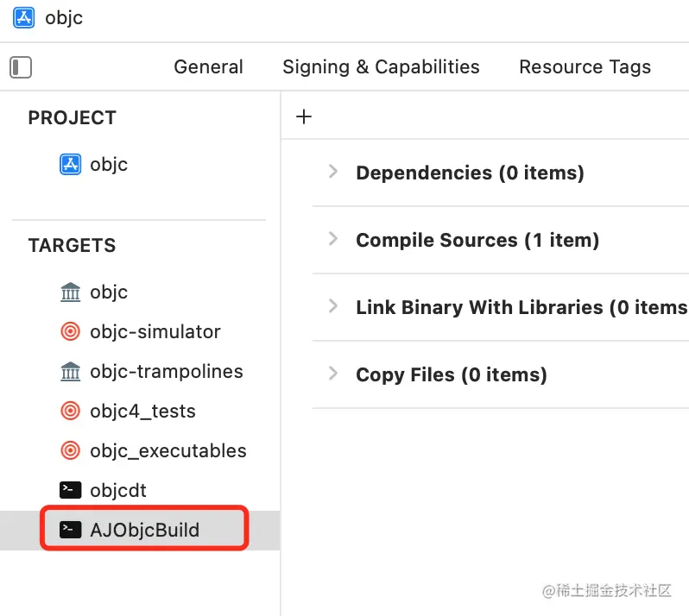Add a new build phase with plus
This screenshot has width=689, height=616.
pyautogui.click(x=304, y=116)
